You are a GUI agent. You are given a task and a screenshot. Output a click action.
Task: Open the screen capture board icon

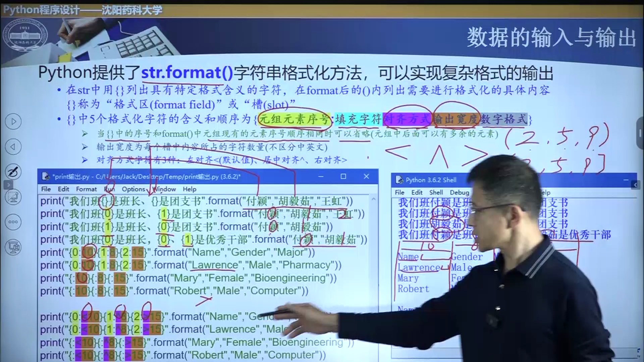(x=13, y=197)
